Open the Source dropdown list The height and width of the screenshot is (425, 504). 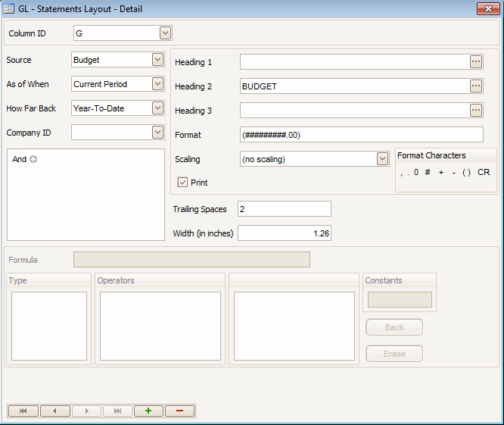(x=157, y=60)
